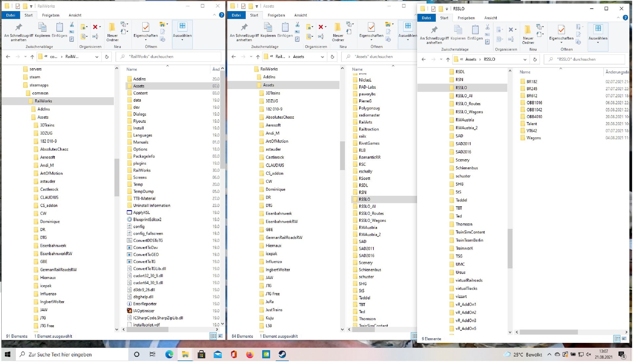Click the Steam icon in the taskbar
Viewport: 634px width, 364px height.
tap(282, 354)
